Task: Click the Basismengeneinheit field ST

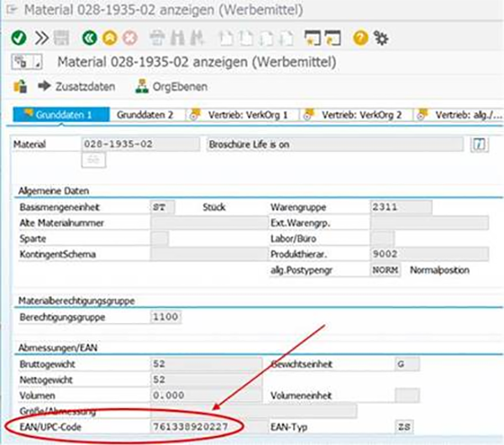Action: (x=162, y=207)
